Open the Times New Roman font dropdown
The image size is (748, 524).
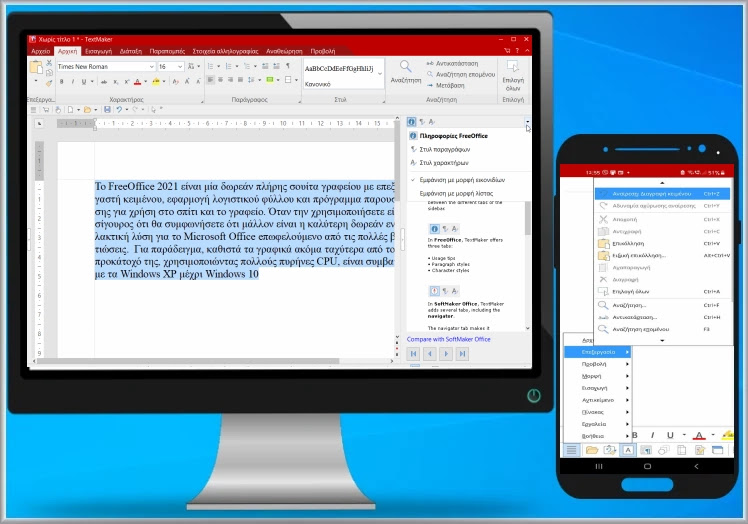pyautogui.click(x=152, y=67)
